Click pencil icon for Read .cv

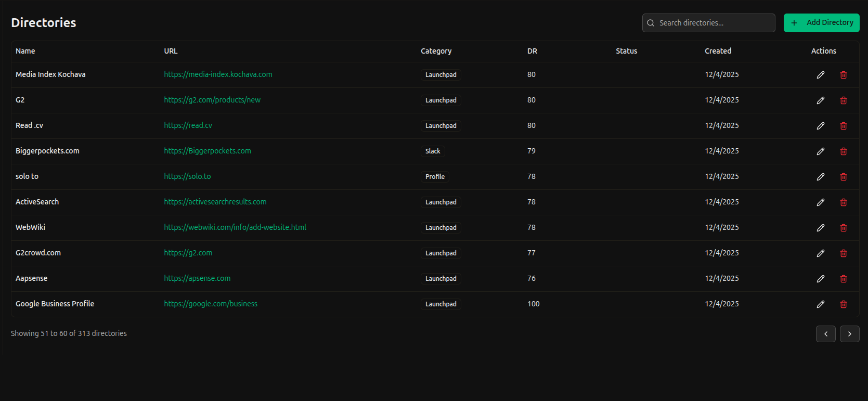[820, 126]
